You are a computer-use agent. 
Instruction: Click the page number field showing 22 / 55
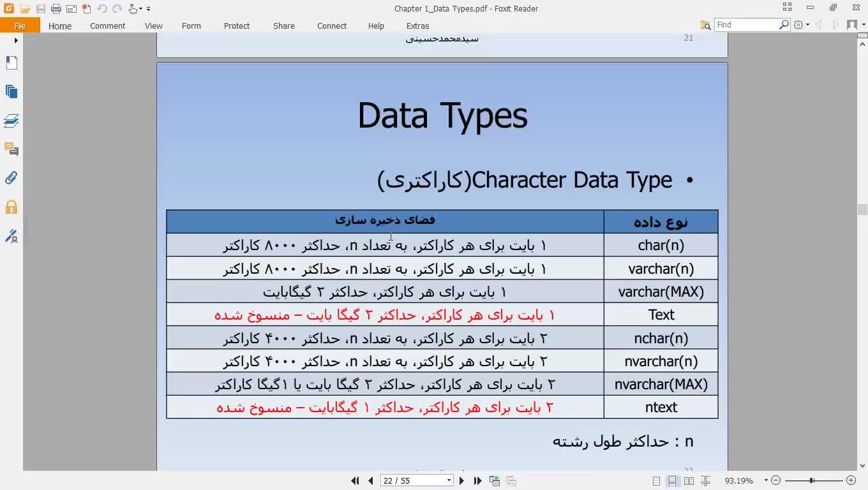(412, 481)
